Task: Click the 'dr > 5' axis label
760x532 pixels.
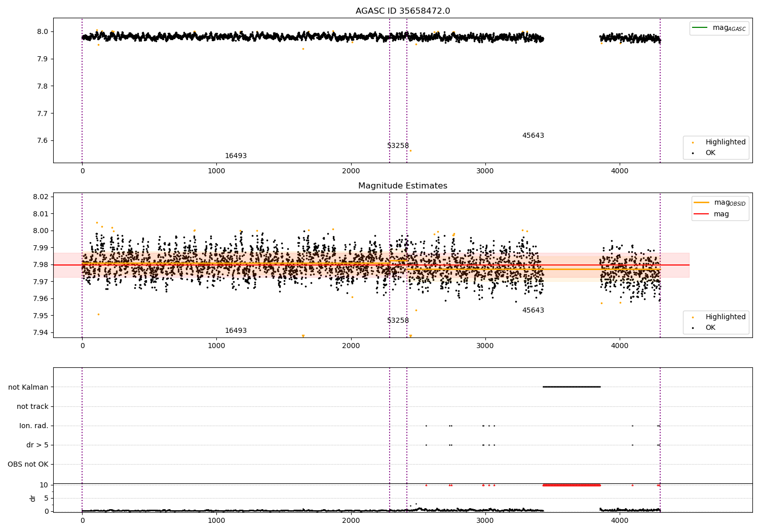Action: (37, 445)
